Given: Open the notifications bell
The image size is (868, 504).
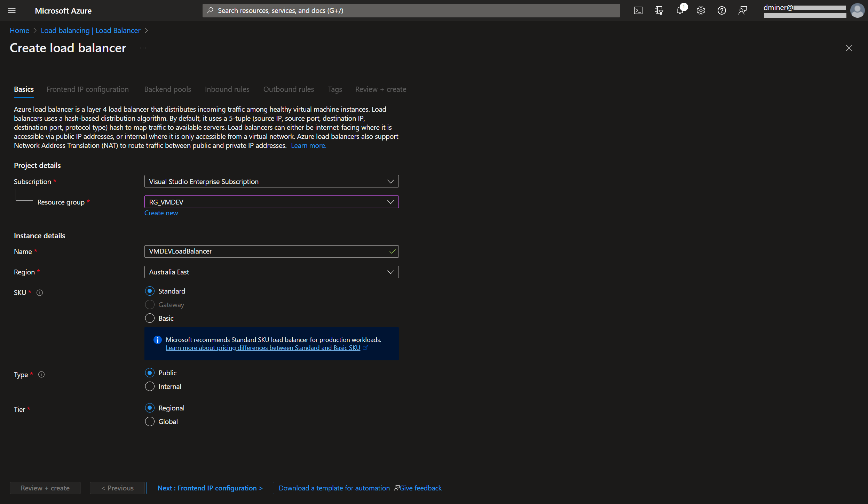Looking at the screenshot, I should [x=680, y=10].
